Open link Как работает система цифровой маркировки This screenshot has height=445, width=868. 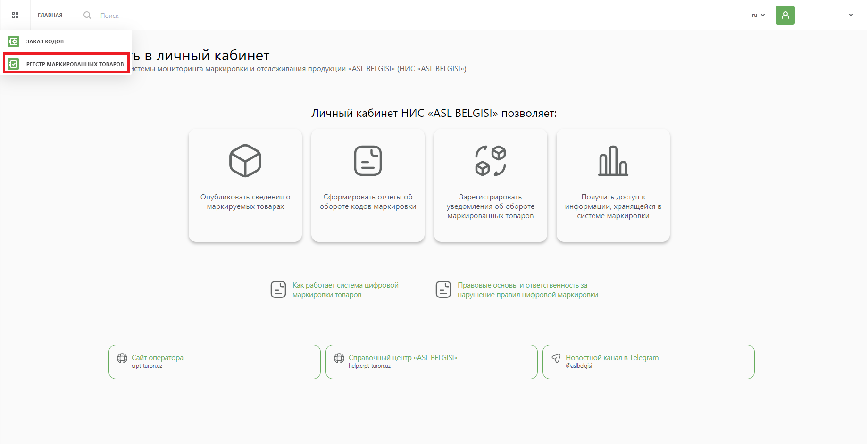tap(345, 290)
